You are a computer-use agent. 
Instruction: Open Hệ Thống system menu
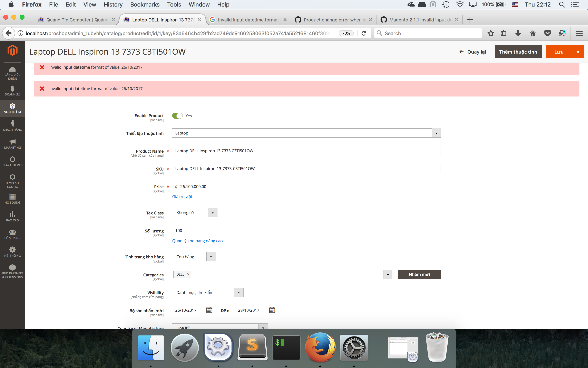click(12, 252)
